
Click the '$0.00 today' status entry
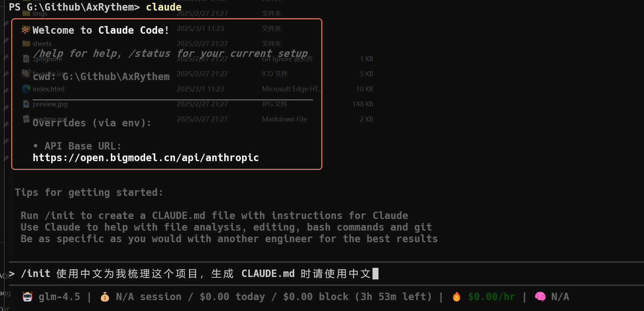pos(232,297)
